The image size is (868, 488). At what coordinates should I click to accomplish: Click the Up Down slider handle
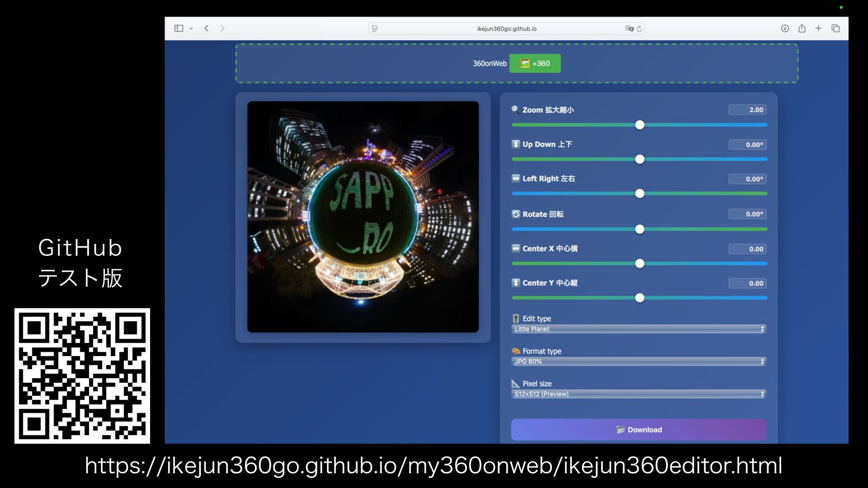click(640, 159)
